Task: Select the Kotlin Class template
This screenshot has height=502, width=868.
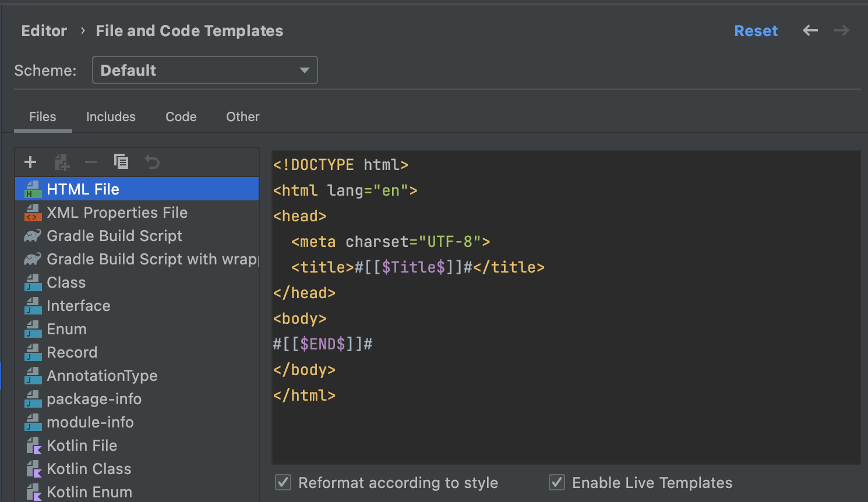Action: coord(89,469)
